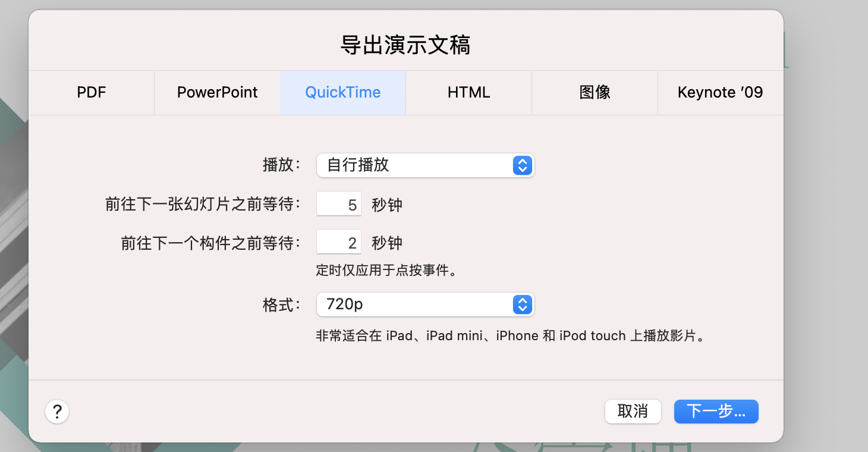Click 秒钟 next to the build wait field

387,243
